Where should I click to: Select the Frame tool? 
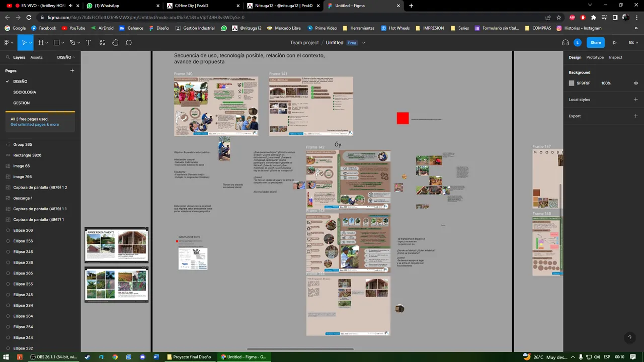click(41, 43)
